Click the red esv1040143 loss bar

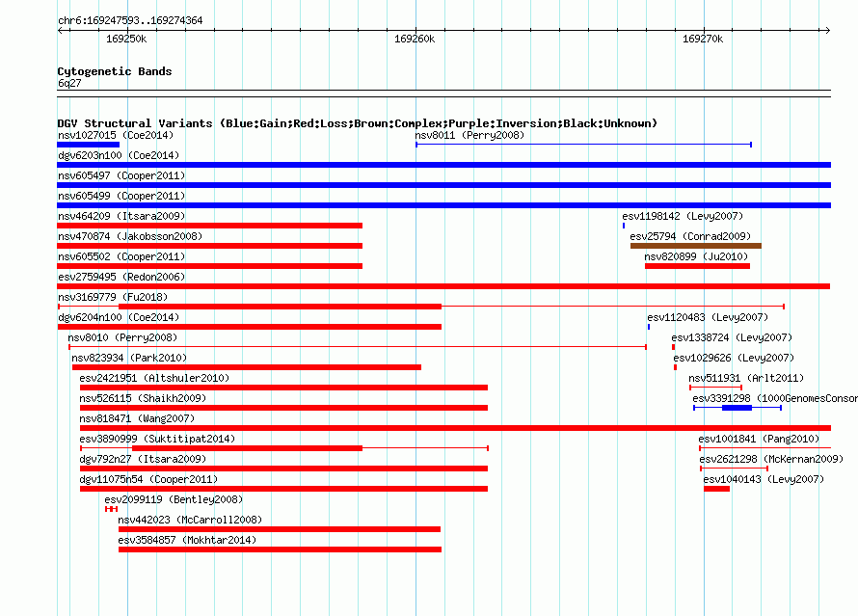[x=717, y=489]
